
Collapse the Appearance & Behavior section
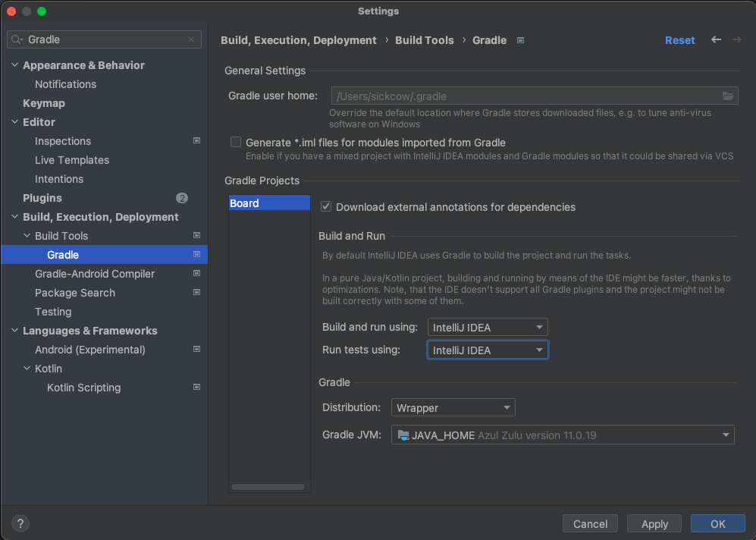[x=14, y=64]
